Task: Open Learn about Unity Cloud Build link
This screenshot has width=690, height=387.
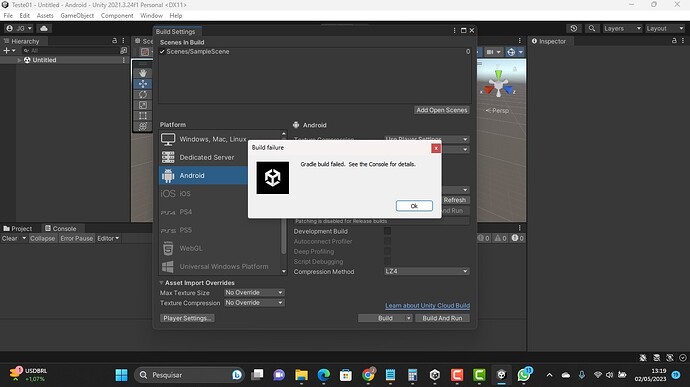Action: pos(427,306)
